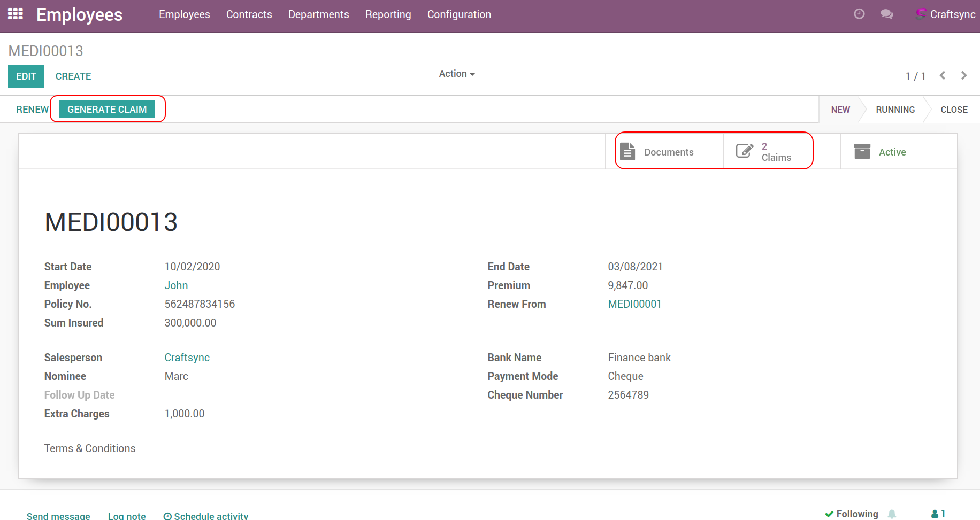
Task: Go to previous record arrow
Action: [943, 76]
